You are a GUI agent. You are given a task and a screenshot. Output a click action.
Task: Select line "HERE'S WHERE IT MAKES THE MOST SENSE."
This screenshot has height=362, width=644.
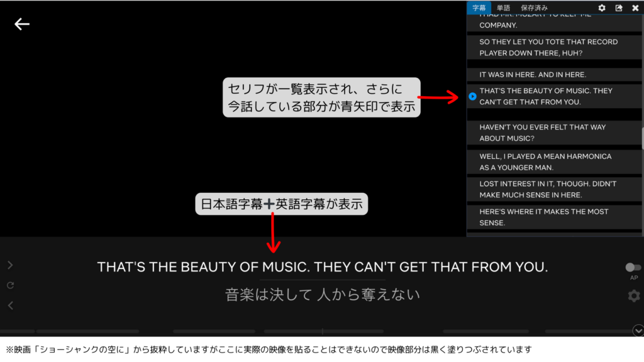coord(554,217)
